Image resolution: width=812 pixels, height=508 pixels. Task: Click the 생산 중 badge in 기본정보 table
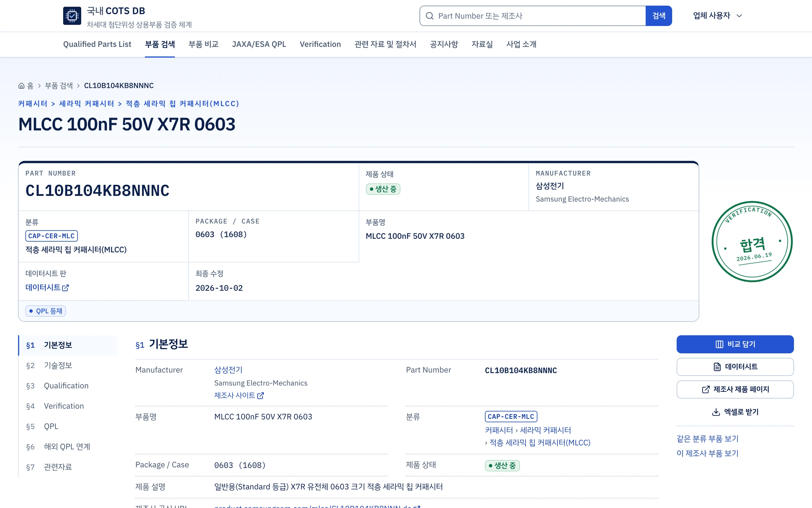[x=502, y=466]
